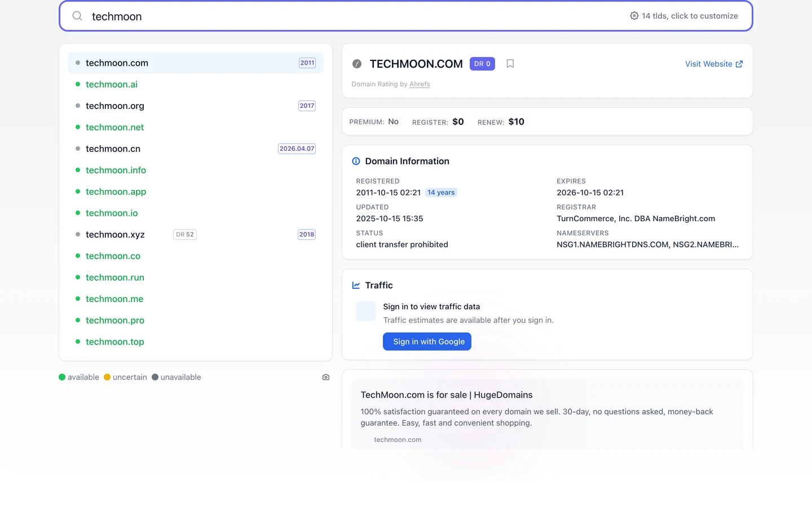Click the 2018 badge on techmoon.xyz
This screenshot has height=508, width=812.
[307, 234]
